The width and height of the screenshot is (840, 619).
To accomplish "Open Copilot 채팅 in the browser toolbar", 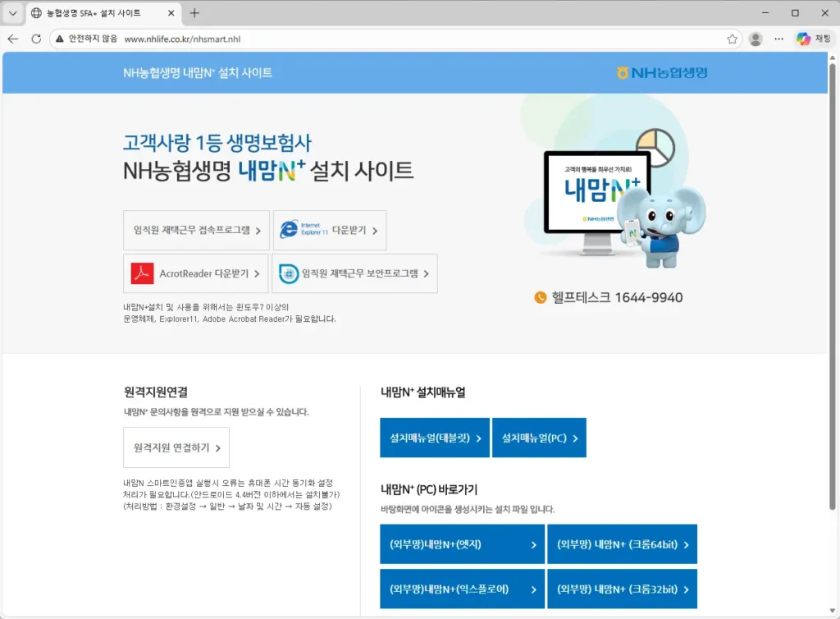I will point(810,39).
